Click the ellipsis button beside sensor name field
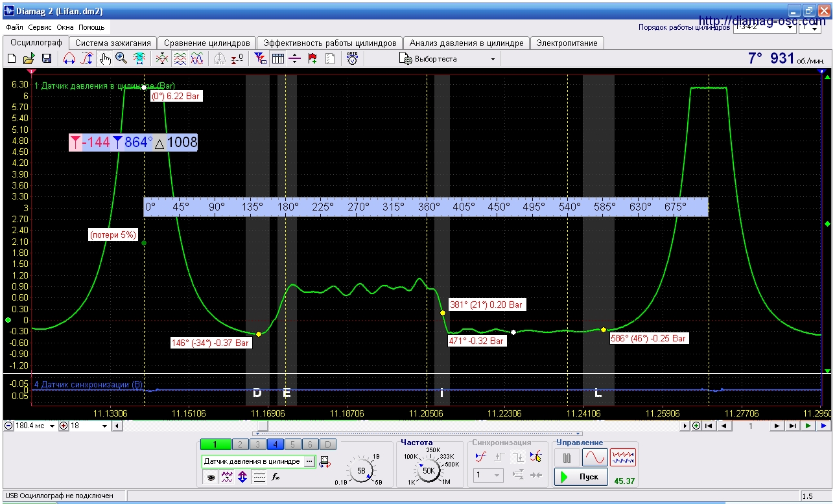835x504 pixels. [x=309, y=461]
